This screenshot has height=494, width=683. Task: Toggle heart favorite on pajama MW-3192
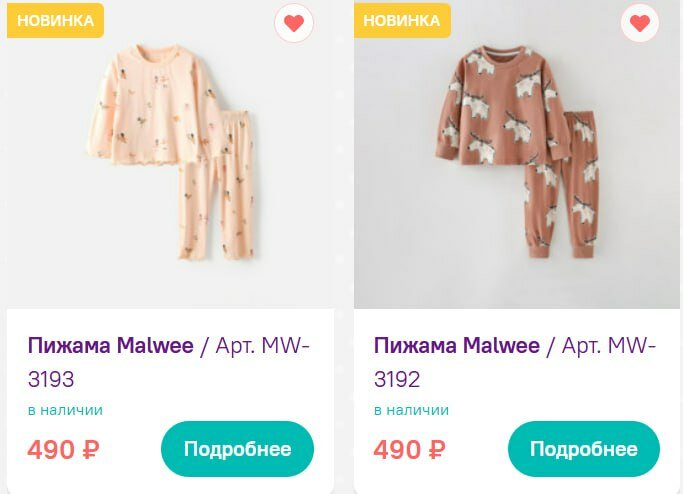640,24
